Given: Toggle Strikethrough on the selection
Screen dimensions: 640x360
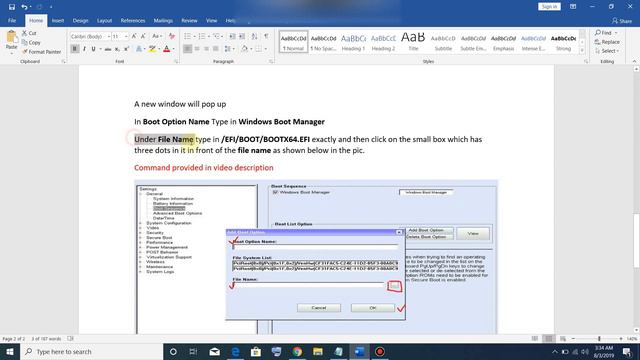Looking at the screenshot, I should (x=108, y=49).
